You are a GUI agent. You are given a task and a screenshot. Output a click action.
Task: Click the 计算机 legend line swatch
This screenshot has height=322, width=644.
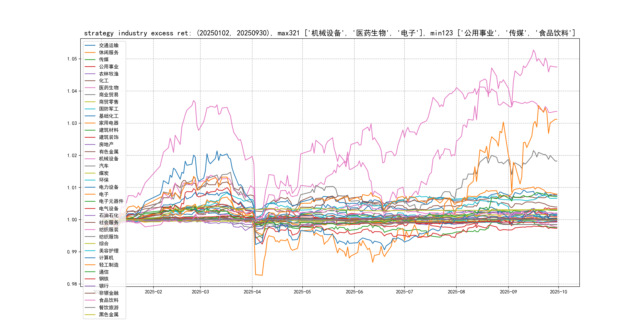(x=90, y=258)
